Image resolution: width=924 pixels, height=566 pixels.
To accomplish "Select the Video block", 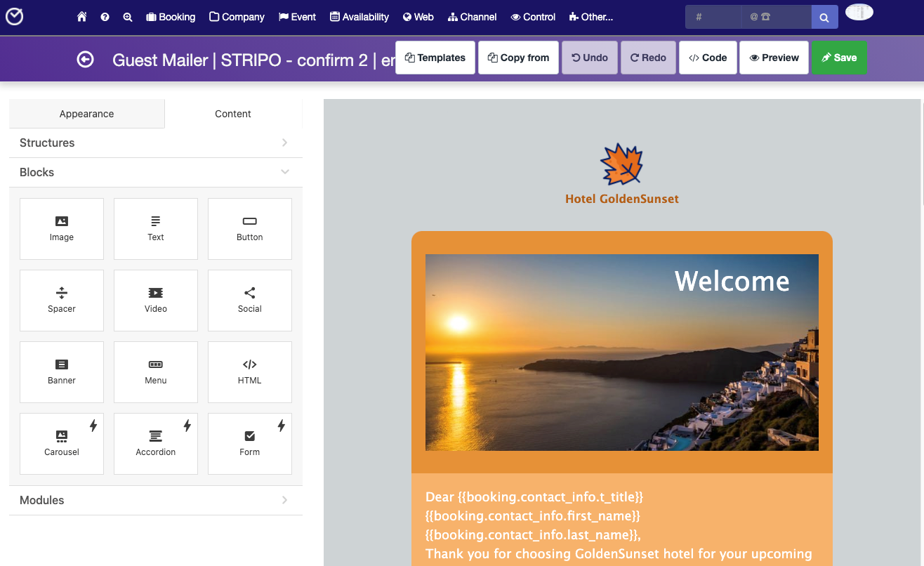I will click(x=156, y=301).
